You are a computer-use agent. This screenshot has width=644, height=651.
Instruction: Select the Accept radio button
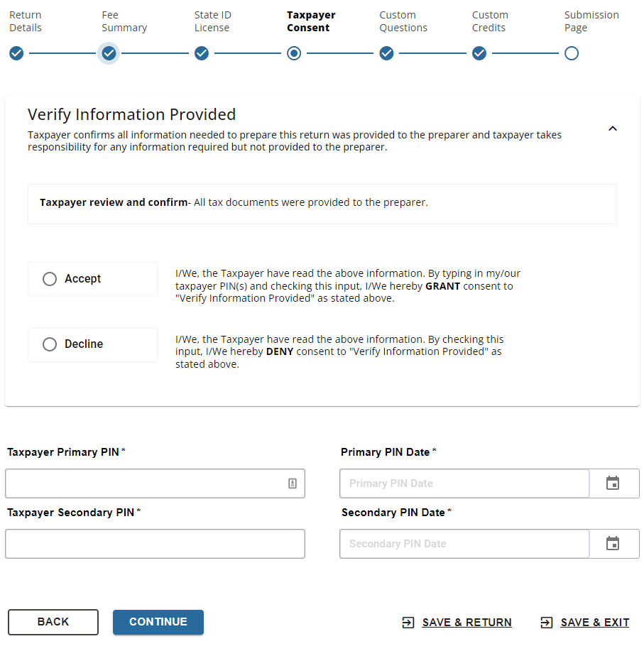pos(50,279)
